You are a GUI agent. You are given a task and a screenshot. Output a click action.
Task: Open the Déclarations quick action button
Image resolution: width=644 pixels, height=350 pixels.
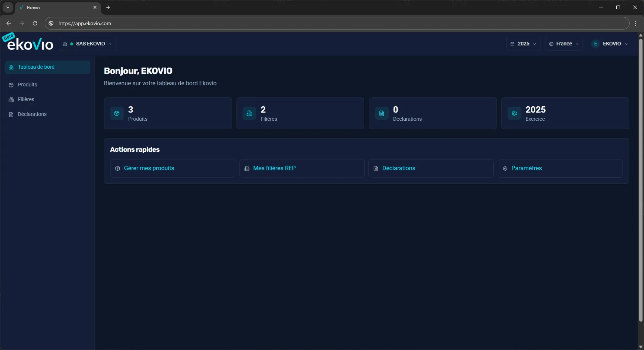point(431,168)
